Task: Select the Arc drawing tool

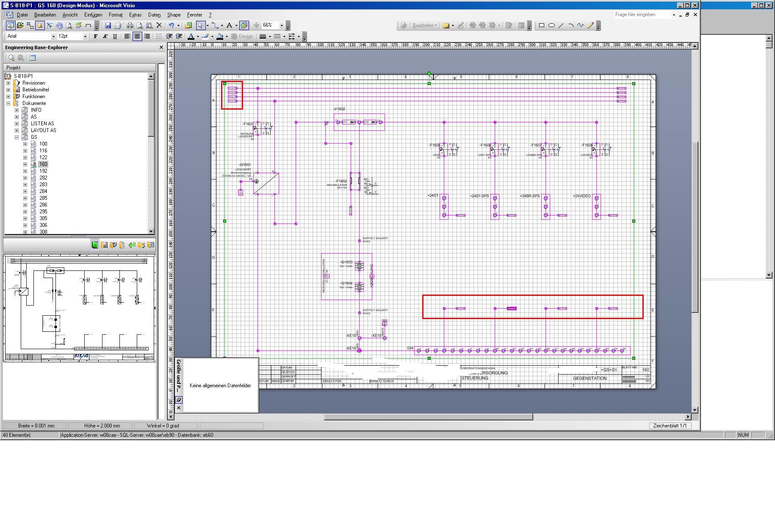Action: pyautogui.click(x=571, y=25)
